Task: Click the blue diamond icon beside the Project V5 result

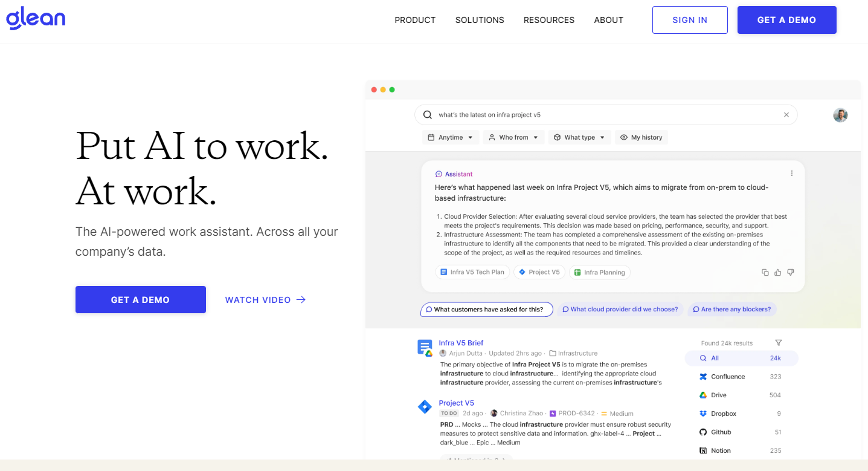Action: [x=425, y=407]
